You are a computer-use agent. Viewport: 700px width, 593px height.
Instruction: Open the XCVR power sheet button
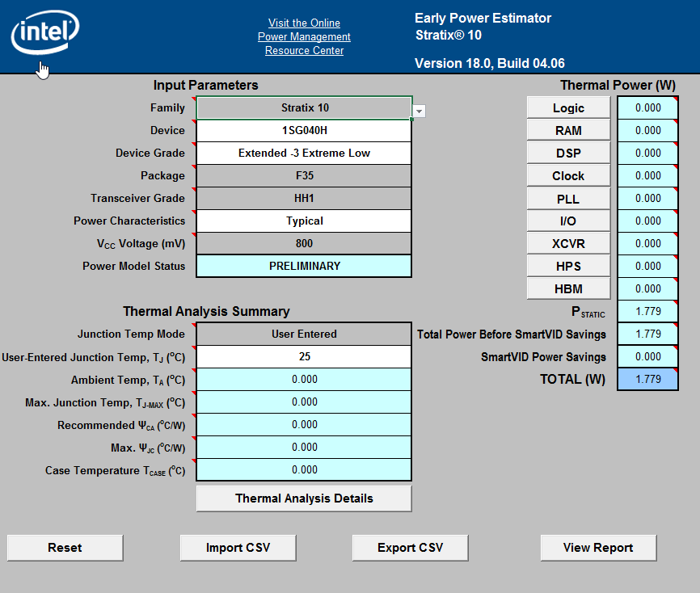click(568, 244)
